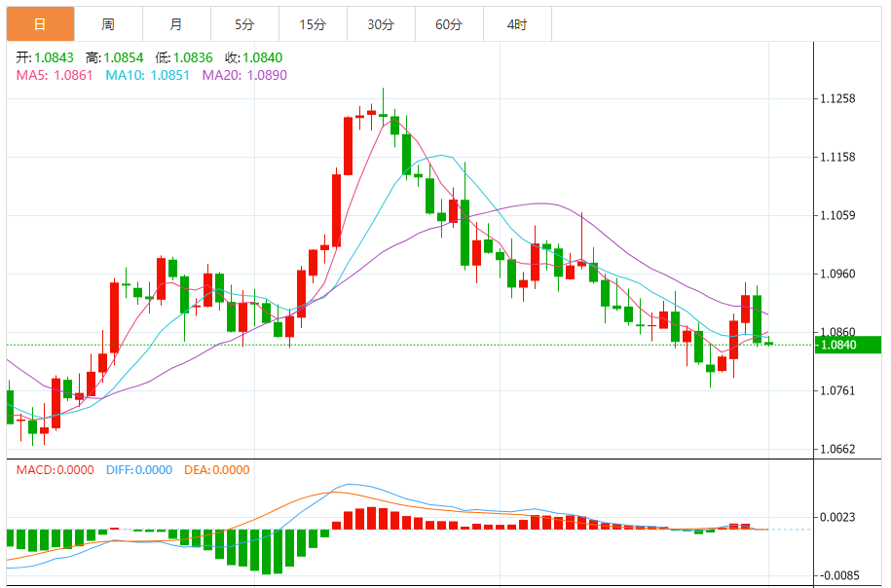The image size is (891, 588).
Task: Select the 日 daily timeframe tab
Action: [x=40, y=24]
